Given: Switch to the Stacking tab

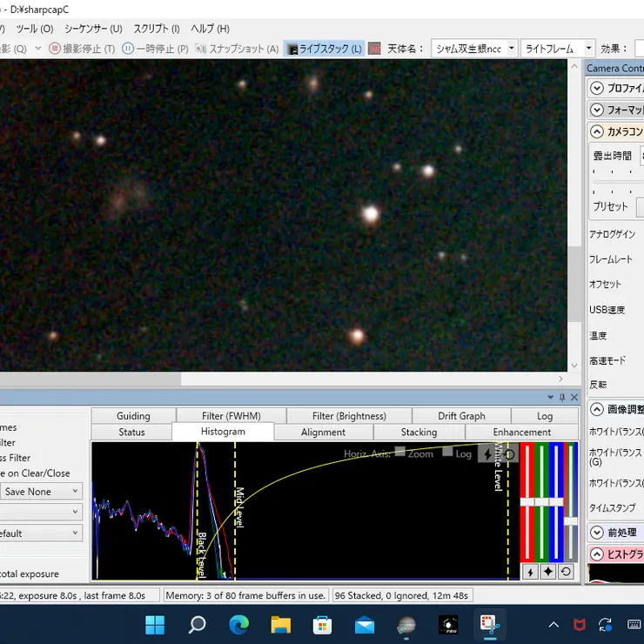Looking at the screenshot, I should click(419, 432).
